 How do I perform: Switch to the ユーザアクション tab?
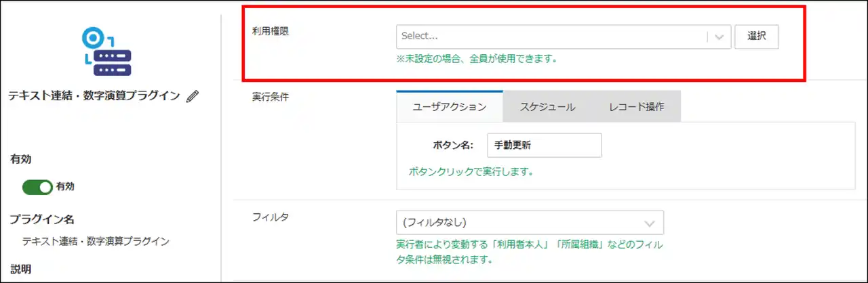[x=450, y=107]
